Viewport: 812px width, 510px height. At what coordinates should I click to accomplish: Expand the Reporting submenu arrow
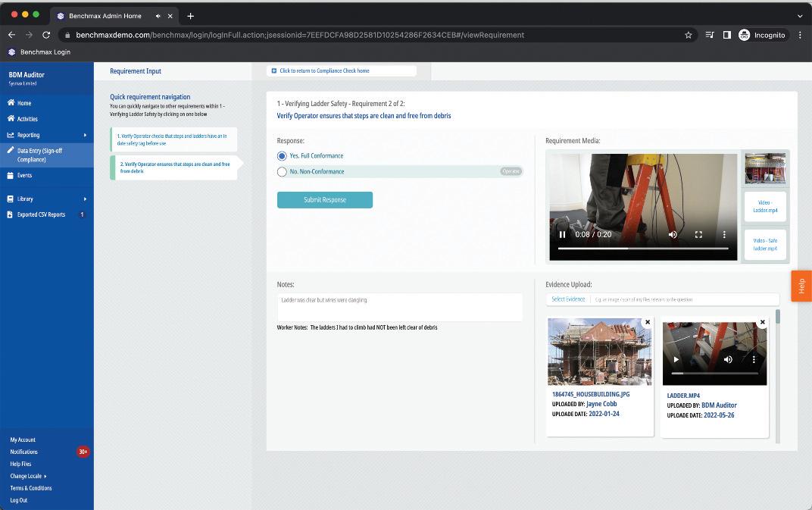(85, 136)
